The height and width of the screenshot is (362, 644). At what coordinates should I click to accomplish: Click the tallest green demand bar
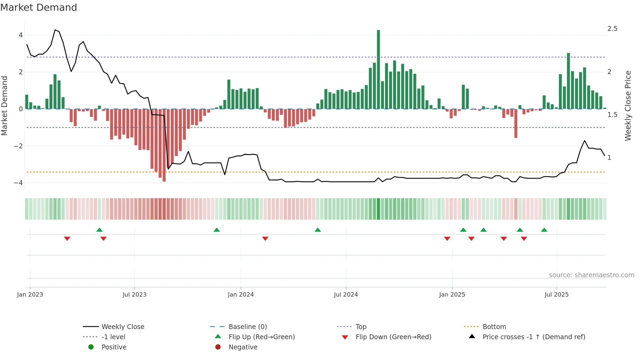tap(378, 69)
